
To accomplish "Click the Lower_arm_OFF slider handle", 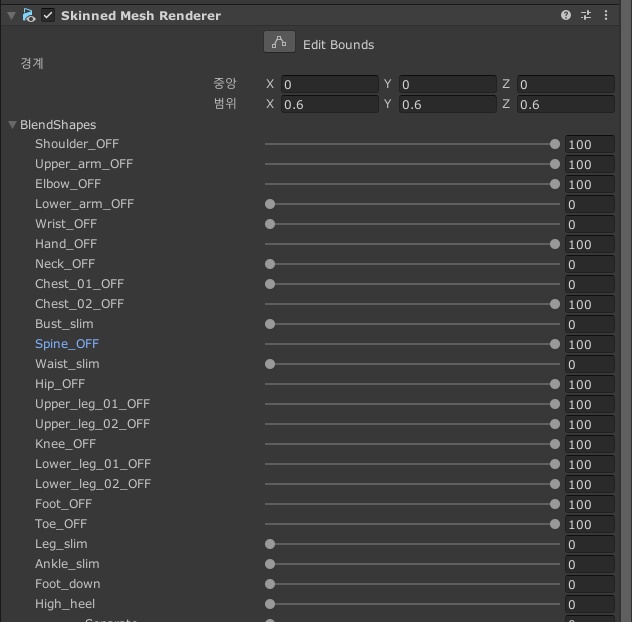I will (x=270, y=204).
